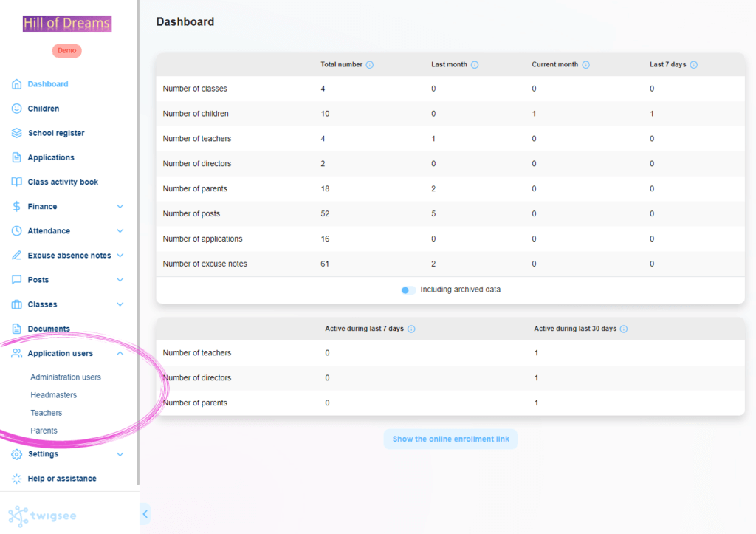Screen dimensions: 756x534
Task: Open the Children menu item
Action: point(44,109)
